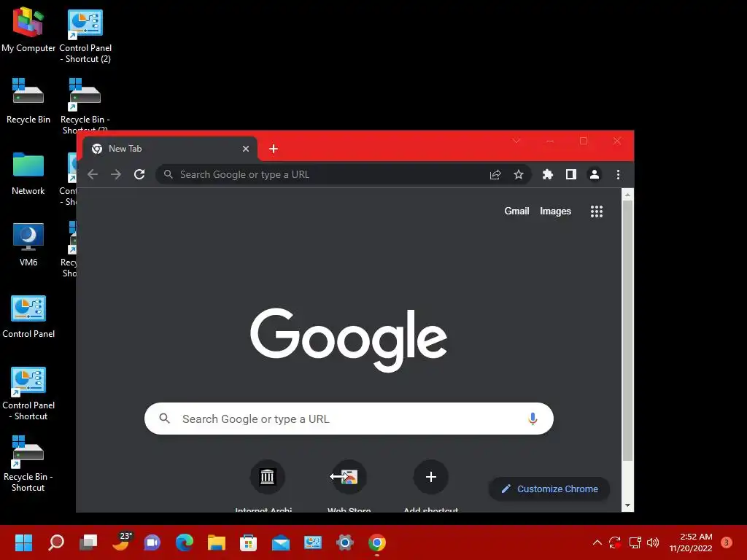747x560 pixels.
Task: Open Microsoft Store from taskbar
Action: click(248, 542)
